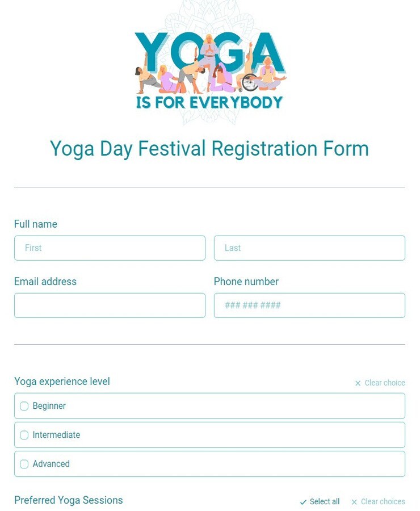Image resolution: width=420 pixels, height=511 pixels.
Task: Click the First name input field
Action: 110,248
